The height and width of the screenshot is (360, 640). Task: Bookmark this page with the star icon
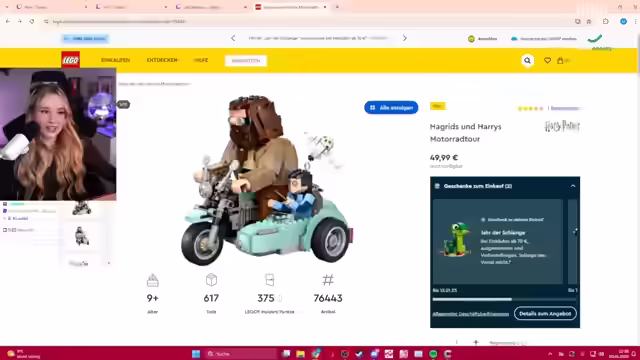(589, 21)
